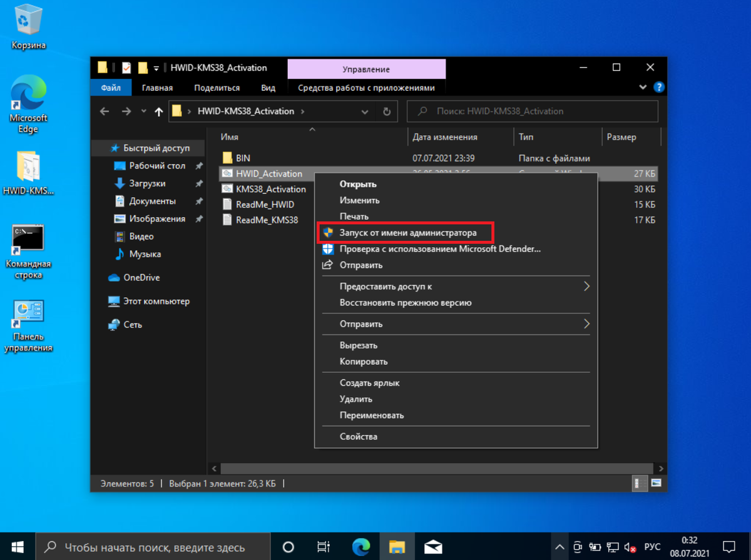Screen dimensions: 751x560
Task: Expand the ribbon with the chevron near help
Action: (x=643, y=88)
